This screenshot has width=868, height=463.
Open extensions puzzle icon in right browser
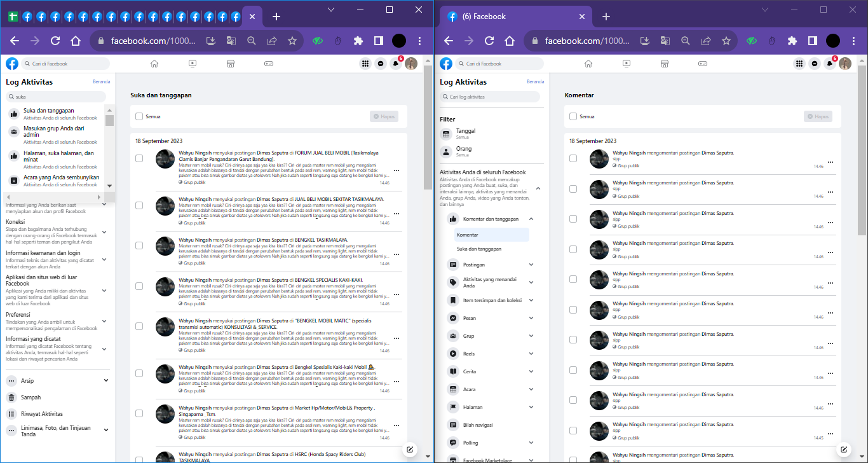pyautogui.click(x=792, y=41)
